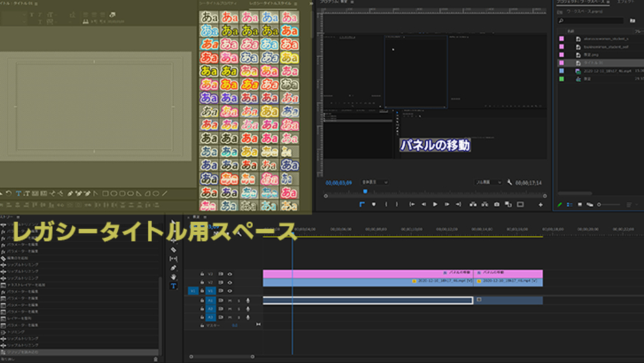Go to Out point in Program Monitor

(x=458, y=205)
